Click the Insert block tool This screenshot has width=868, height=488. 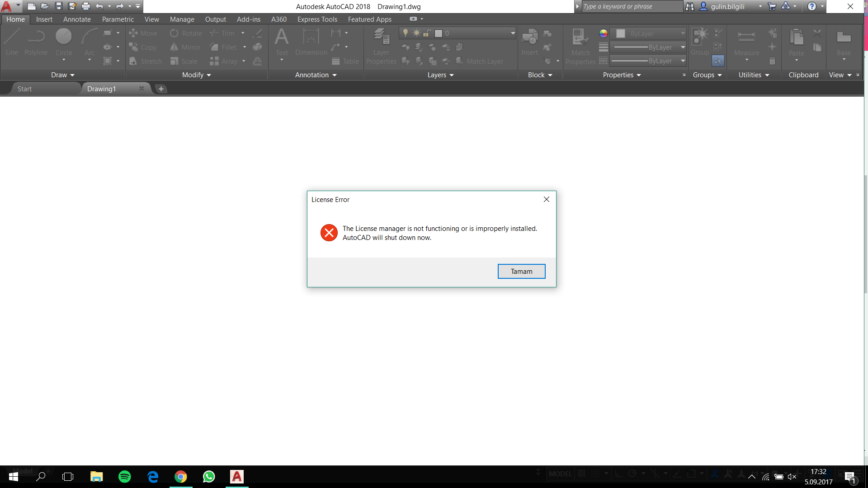click(529, 42)
